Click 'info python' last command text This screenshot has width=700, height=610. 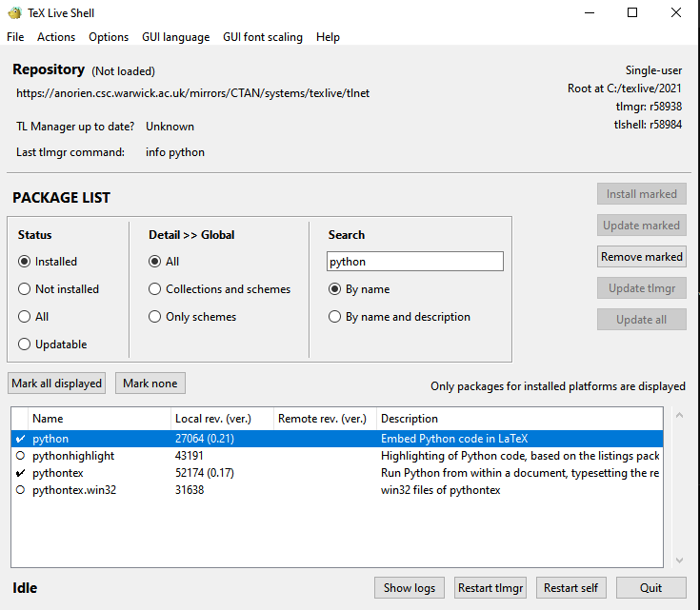(x=175, y=152)
